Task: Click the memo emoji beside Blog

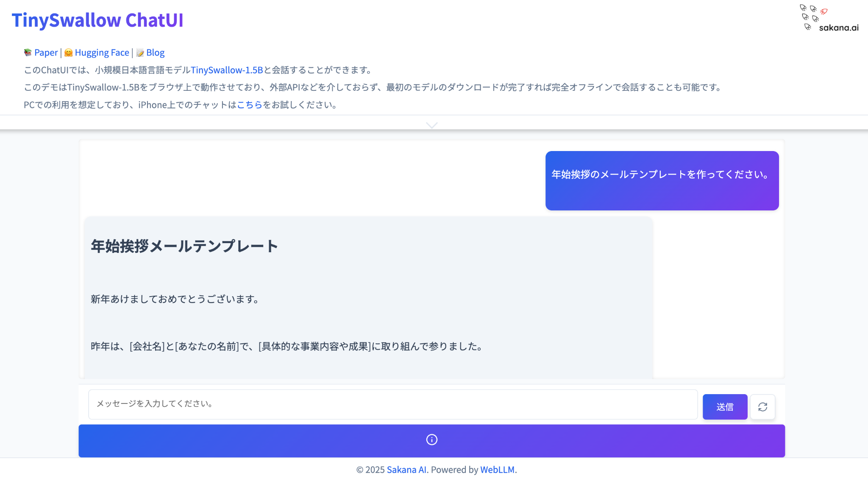Action: 140,53
